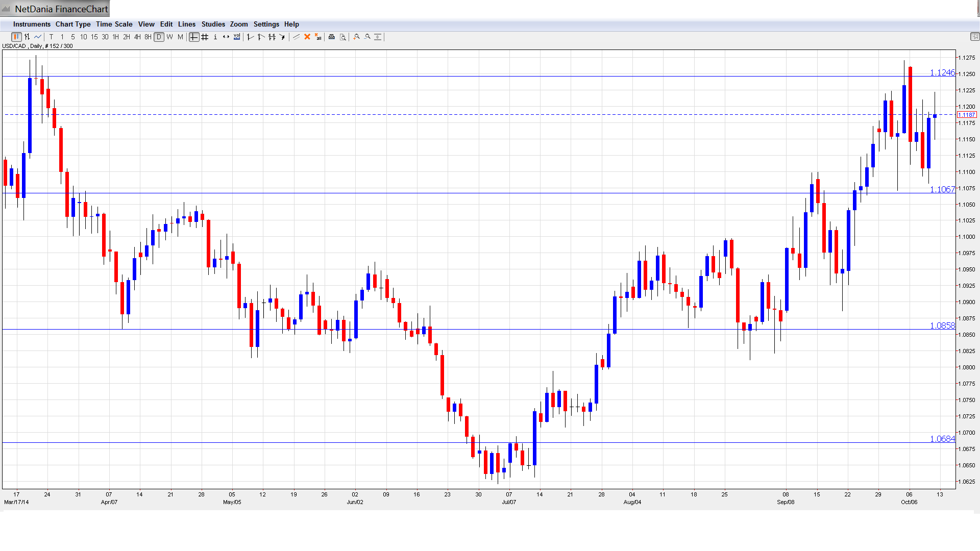Click the zoom out magnifier icon
This screenshot has width=980, height=551.
pos(367,37)
